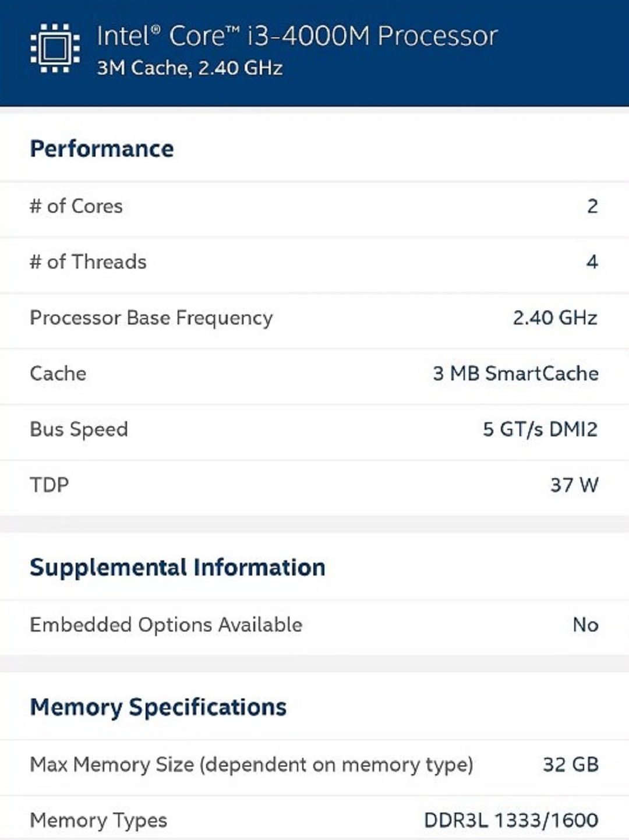Collapse the Memory Specifications section heading

point(158,707)
